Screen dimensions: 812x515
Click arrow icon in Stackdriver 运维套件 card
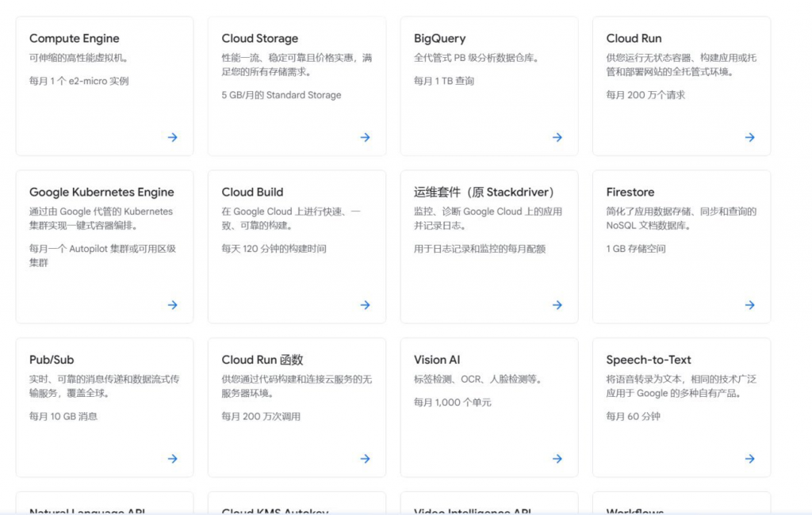click(x=557, y=305)
